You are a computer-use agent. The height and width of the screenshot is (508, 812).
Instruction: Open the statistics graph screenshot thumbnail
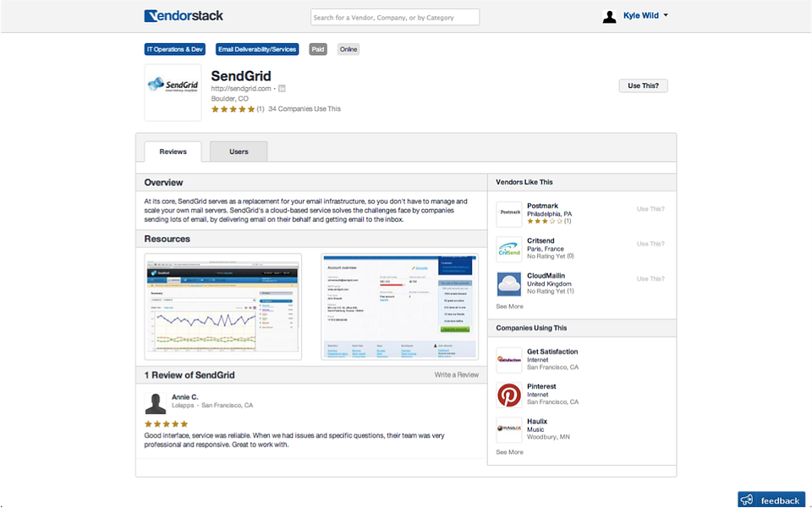pyautogui.click(x=222, y=306)
